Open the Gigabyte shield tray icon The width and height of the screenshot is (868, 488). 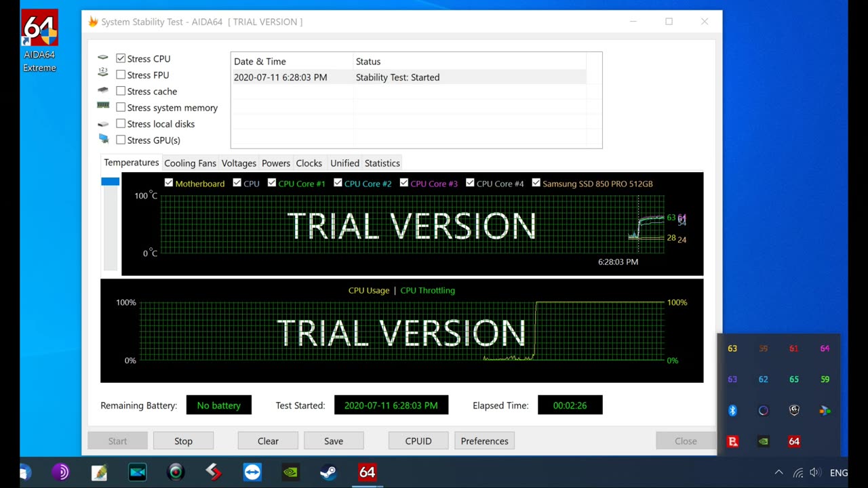pos(794,410)
